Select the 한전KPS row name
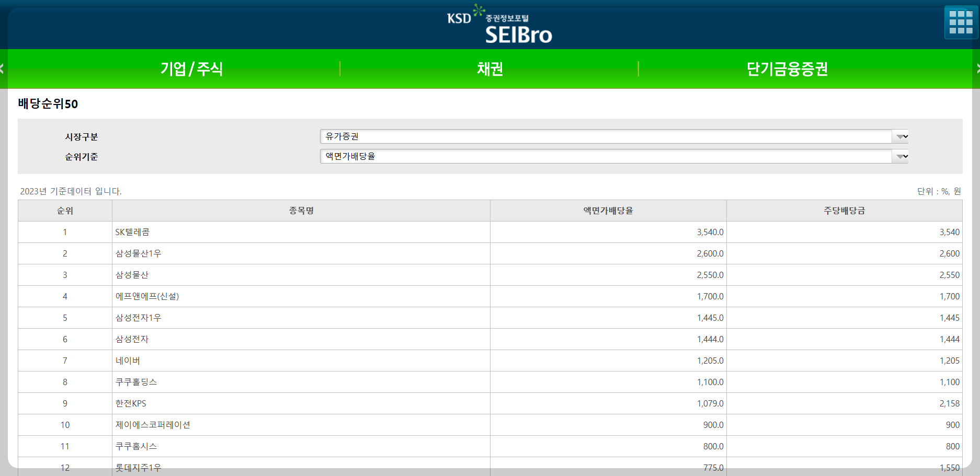 [x=131, y=403]
